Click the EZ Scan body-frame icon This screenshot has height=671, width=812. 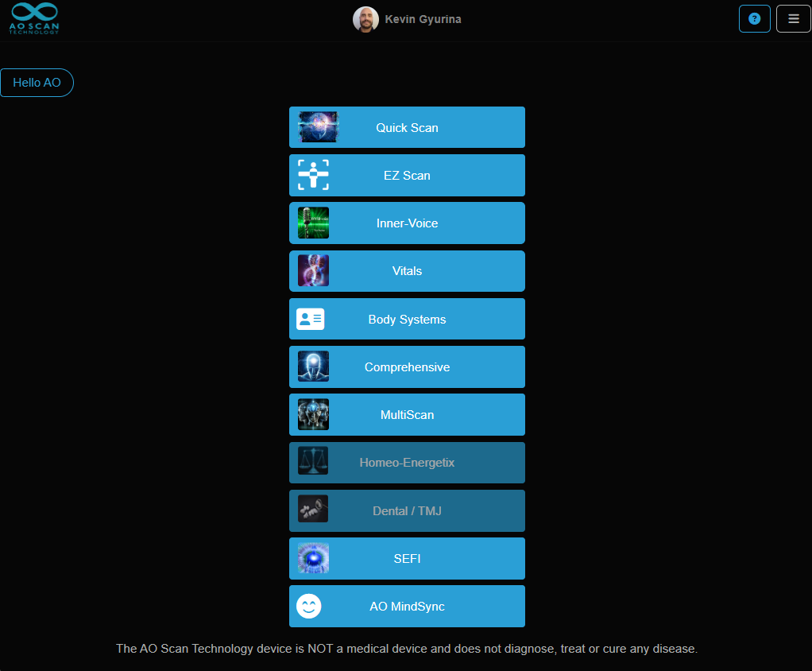313,175
